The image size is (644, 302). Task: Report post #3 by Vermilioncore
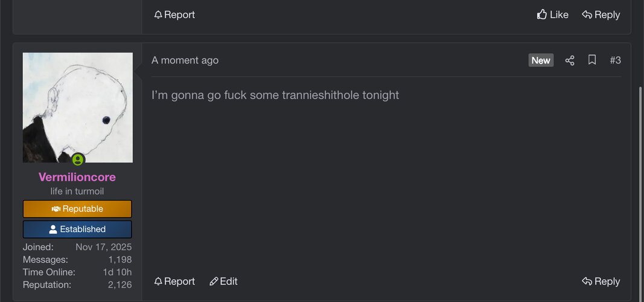(174, 281)
